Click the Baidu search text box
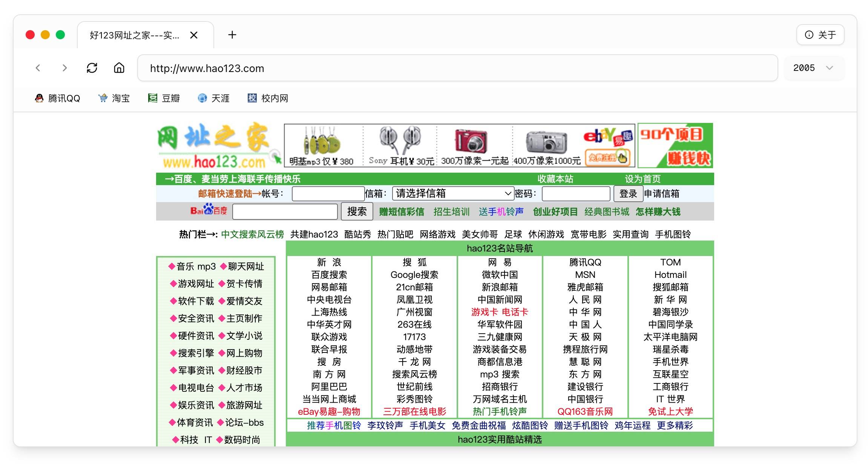 point(285,212)
